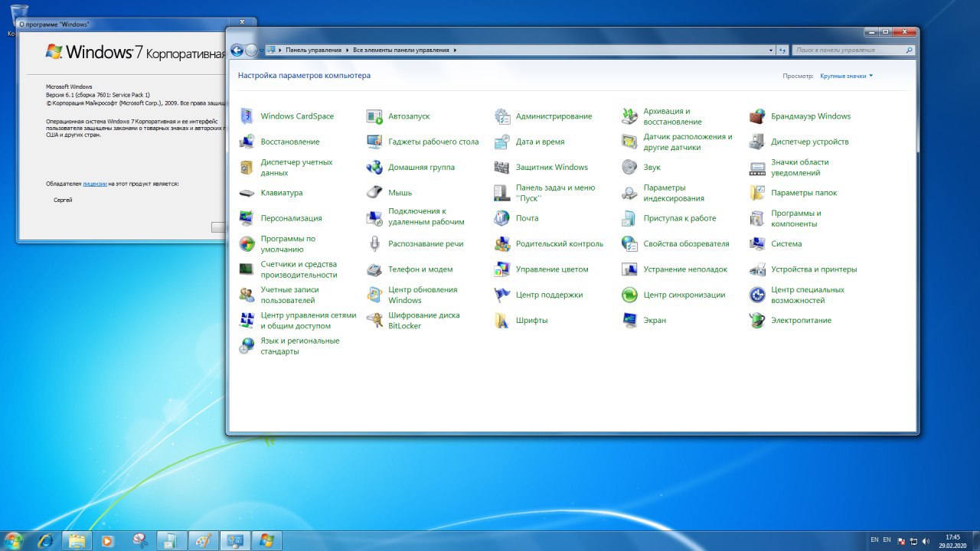Click Центр управления сетями и общим доступом
980x551 pixels.
coord(309,321)
